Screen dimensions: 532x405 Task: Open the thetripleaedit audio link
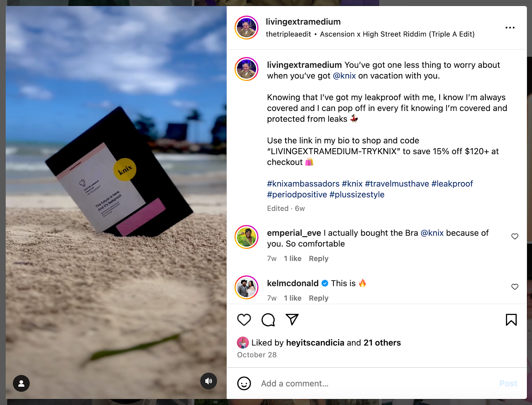288,34
